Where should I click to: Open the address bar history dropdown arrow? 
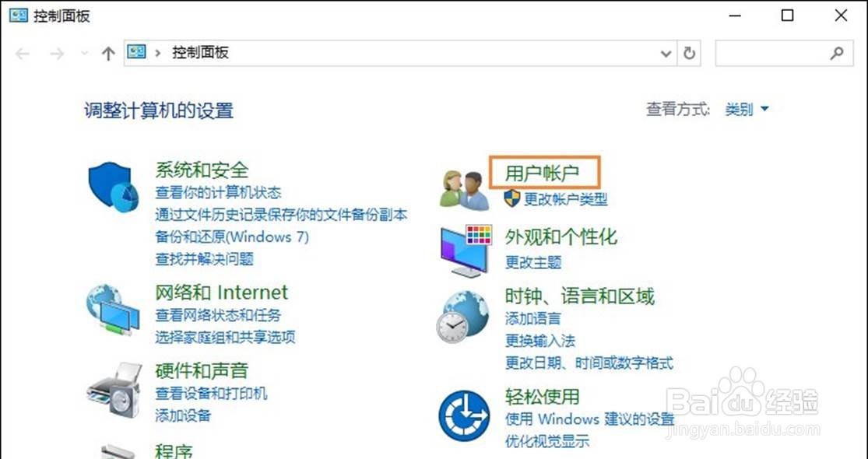tap(666, 54)
